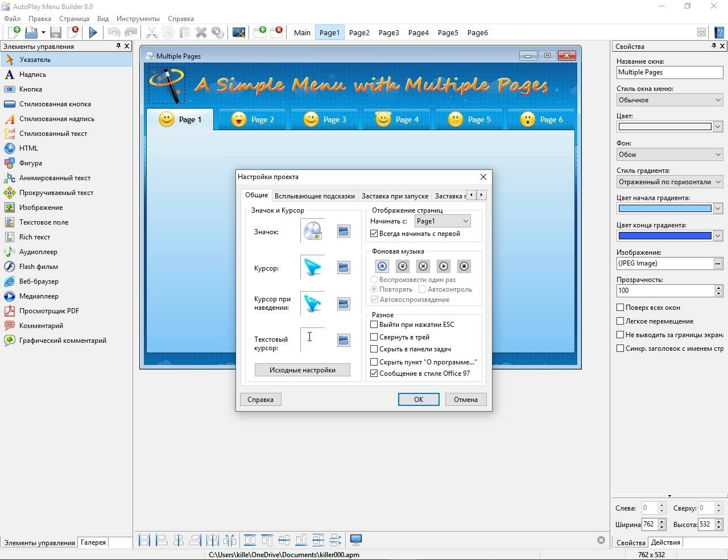728x560 pixels.
Task: Choose the HTML control
Action: [66, 148]
